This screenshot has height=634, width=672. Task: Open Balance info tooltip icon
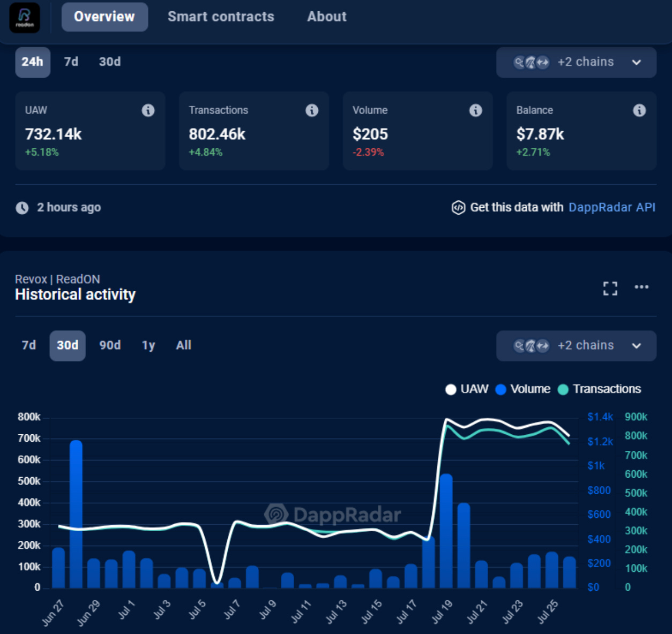[x=639, y=110]
